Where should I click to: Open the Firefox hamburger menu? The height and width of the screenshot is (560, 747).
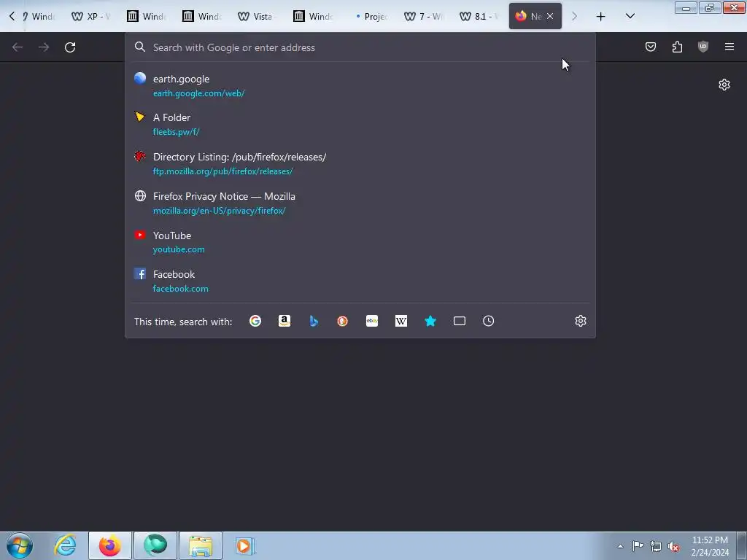[729, 47]
